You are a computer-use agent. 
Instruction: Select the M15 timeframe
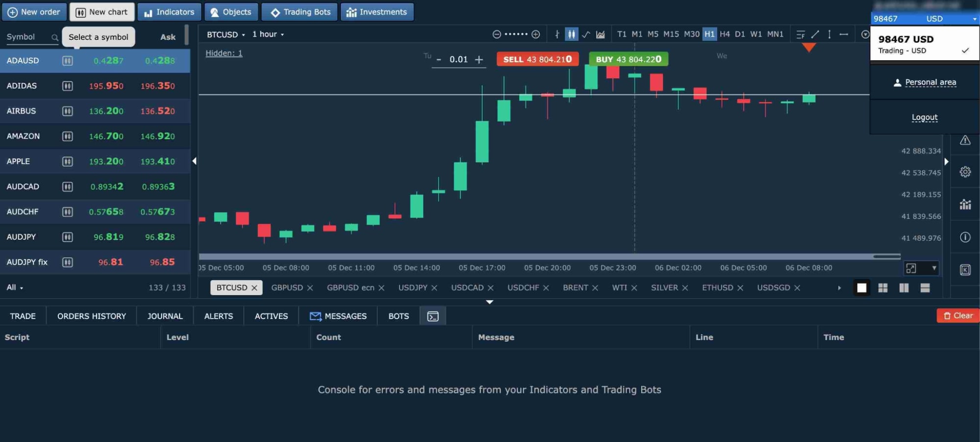[671, 34]
